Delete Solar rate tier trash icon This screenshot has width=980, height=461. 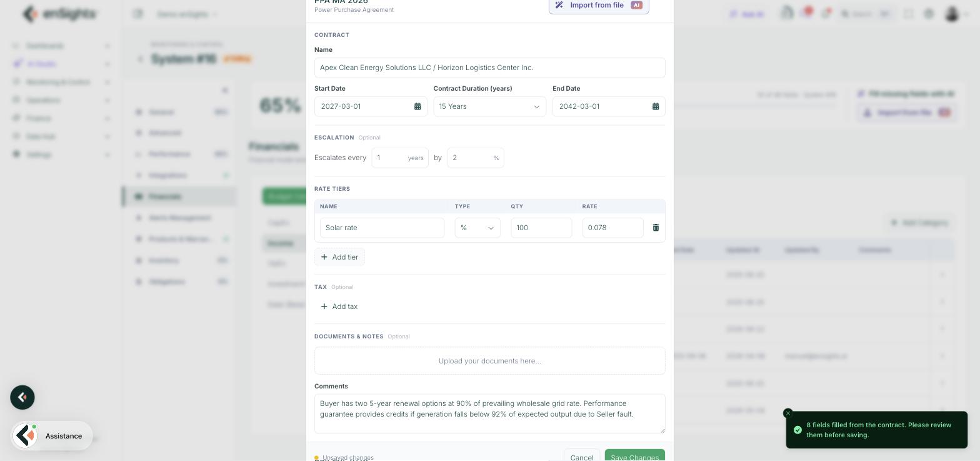pyautogui.click(x=656, y=228)
